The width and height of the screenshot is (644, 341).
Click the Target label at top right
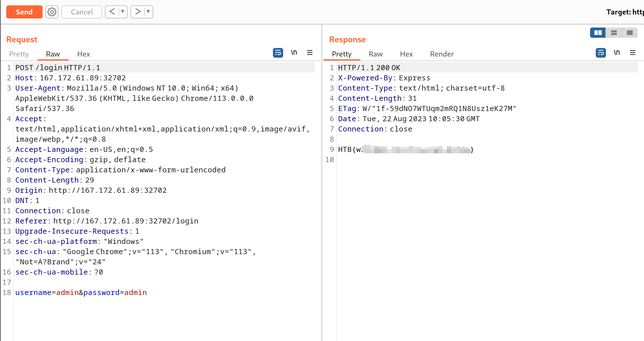coord(625,12)
